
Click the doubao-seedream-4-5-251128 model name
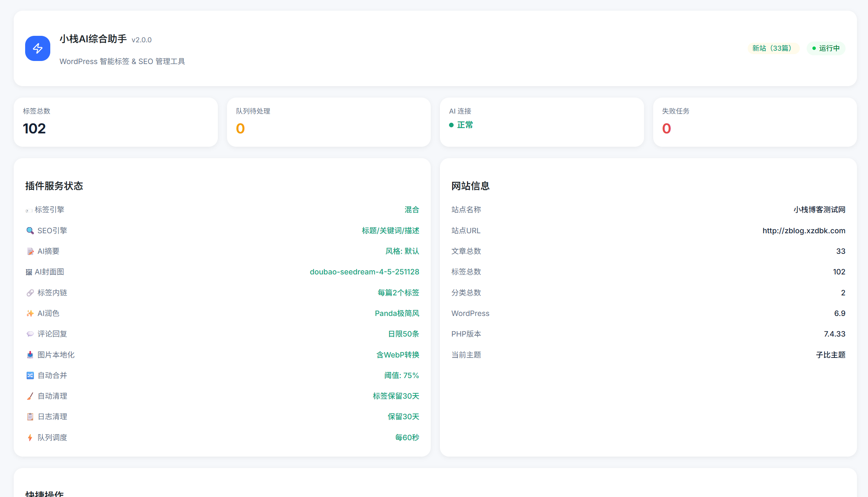click(x=364, y=272)
